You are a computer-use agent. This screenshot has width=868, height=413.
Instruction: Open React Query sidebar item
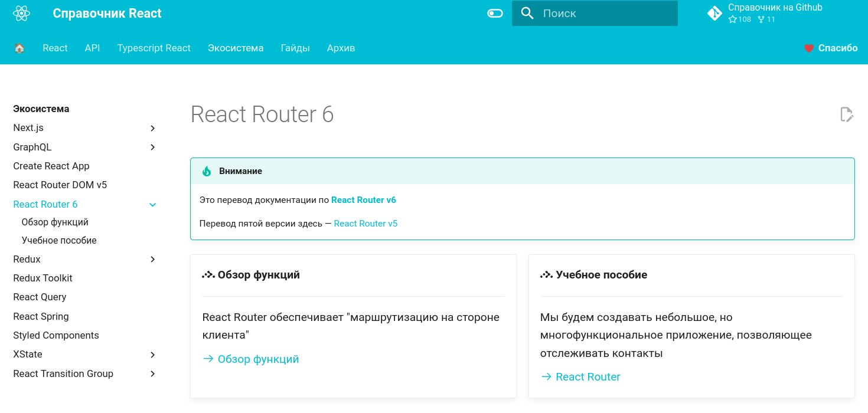40,297
